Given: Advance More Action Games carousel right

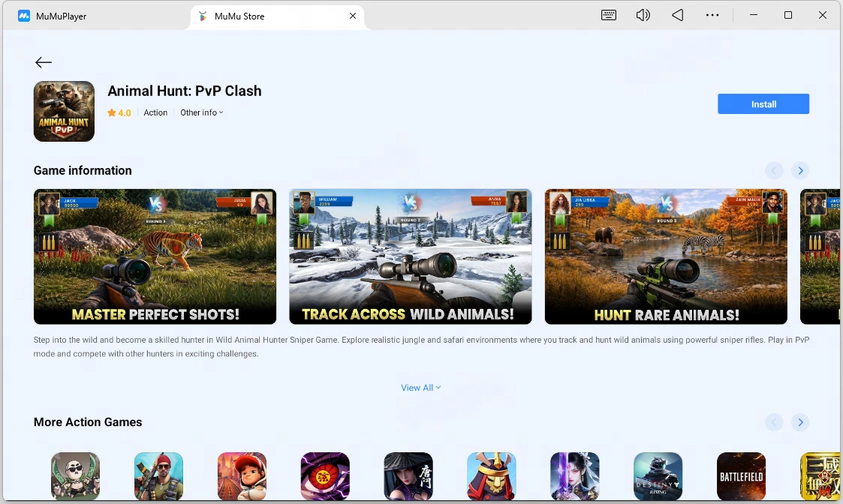Looking at the screenshot, I should (800, 422).
